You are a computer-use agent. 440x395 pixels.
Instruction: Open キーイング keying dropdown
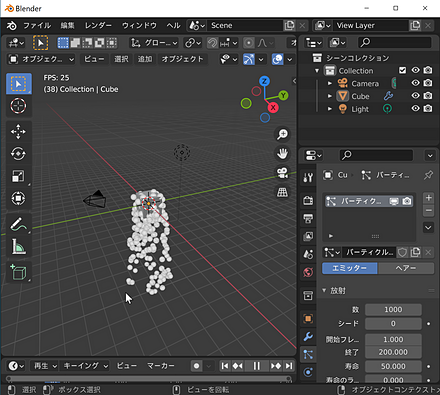85,366
